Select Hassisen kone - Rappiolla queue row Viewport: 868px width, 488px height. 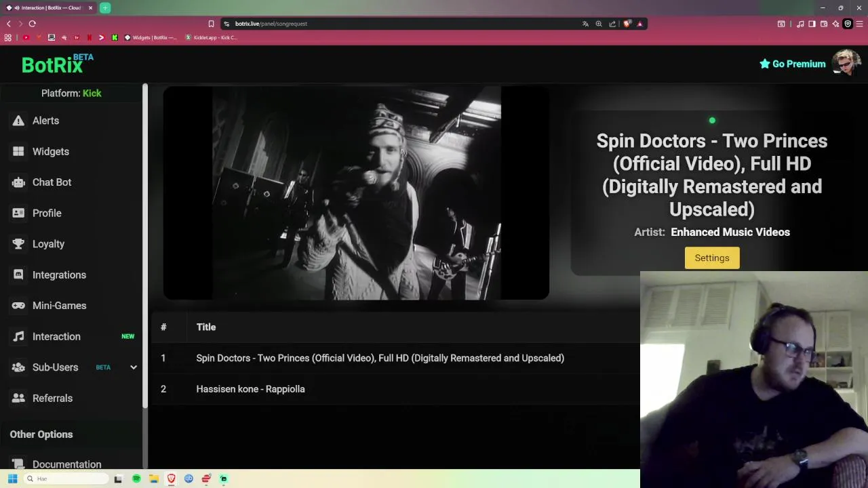(395, 389)
